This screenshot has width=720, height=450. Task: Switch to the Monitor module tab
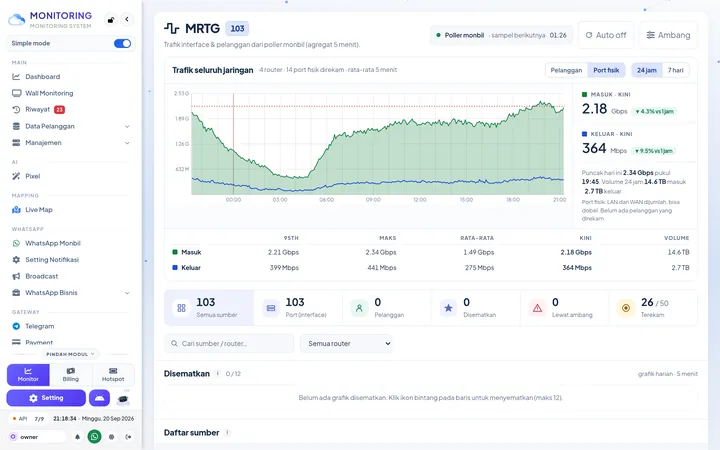(28, 375)
